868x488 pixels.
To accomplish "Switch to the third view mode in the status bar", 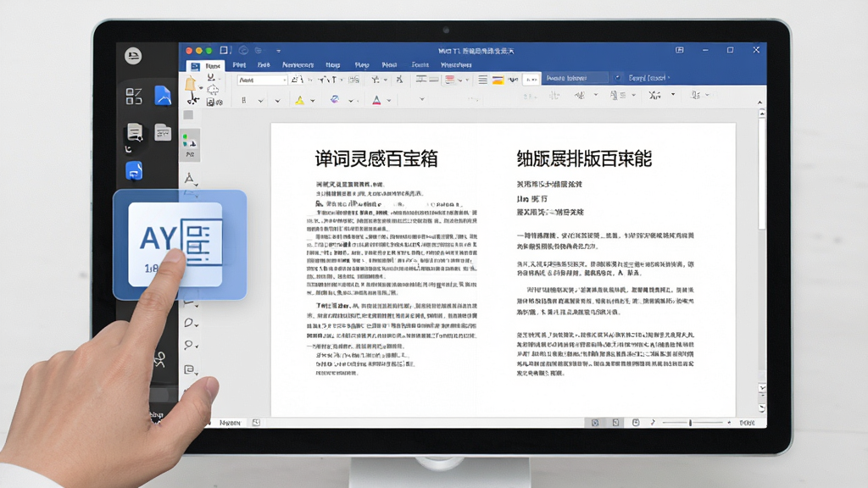I will coord(636,423).
